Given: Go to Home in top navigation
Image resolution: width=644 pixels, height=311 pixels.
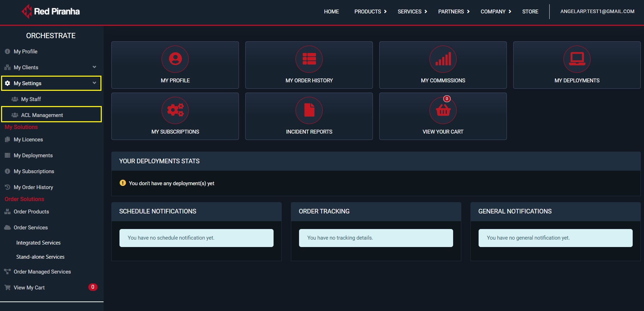Looking at the screenshot, I should click(x=332, y=12).
